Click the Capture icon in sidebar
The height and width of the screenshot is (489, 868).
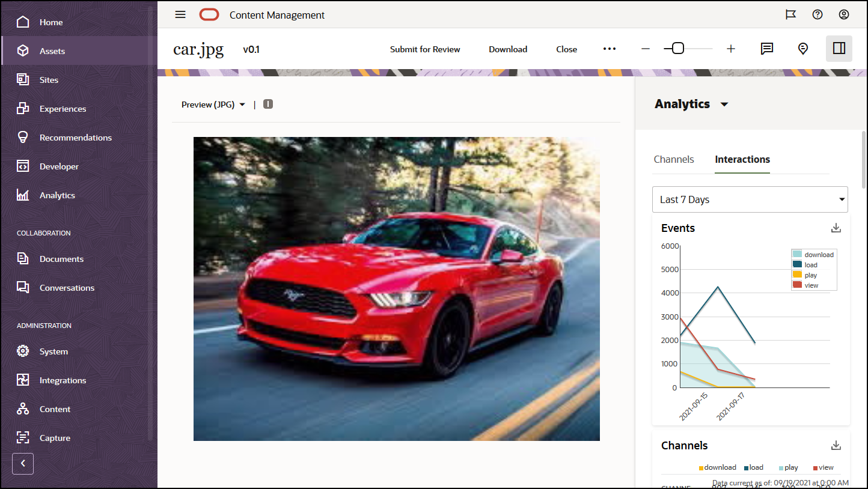point(23,438)
